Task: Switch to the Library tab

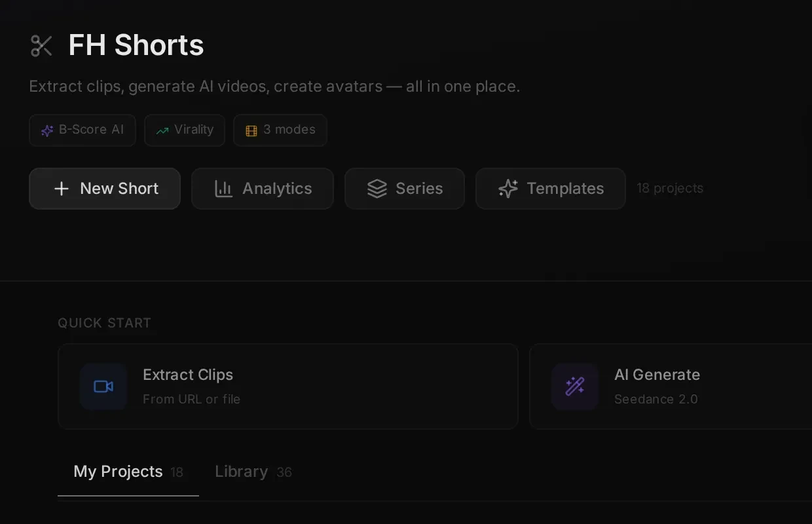Action: (253, 472)
